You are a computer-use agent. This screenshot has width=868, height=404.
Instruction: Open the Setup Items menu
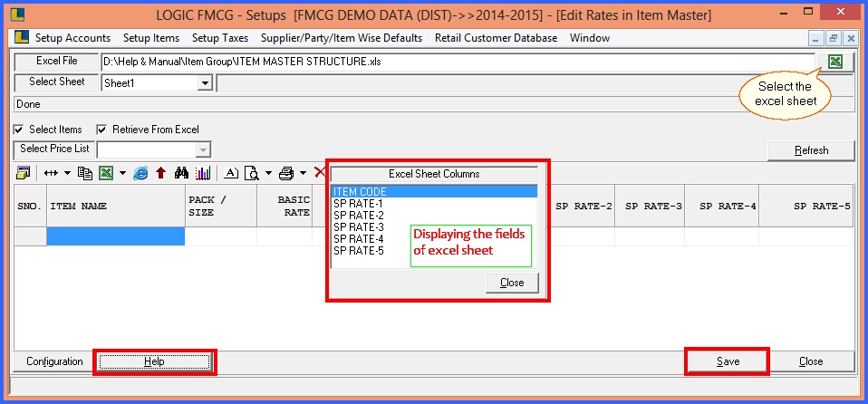151,38
